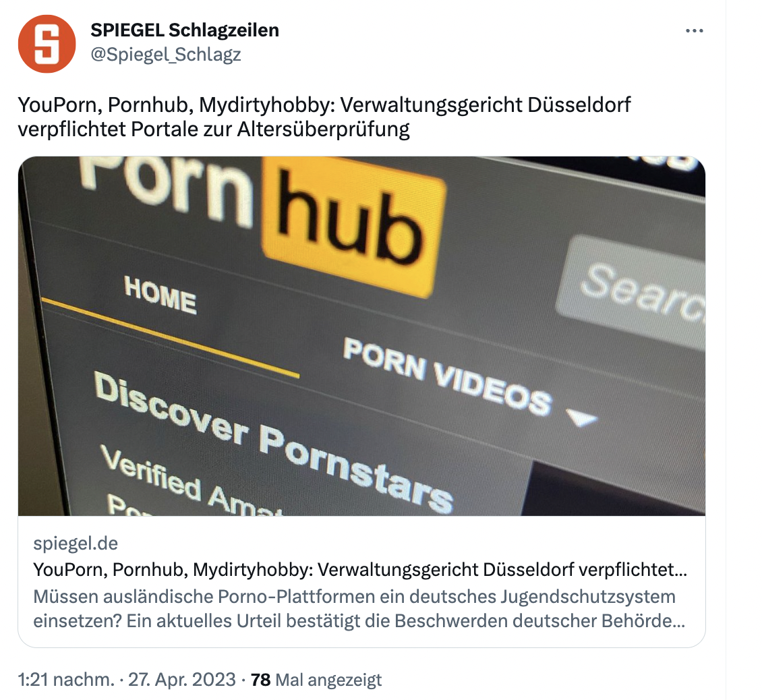The height and width of the screenshot is (700, 762).
Task: Open the card headline about YouPorn, Pornhub, Mydirtyhobby
Action: (360, 569)
